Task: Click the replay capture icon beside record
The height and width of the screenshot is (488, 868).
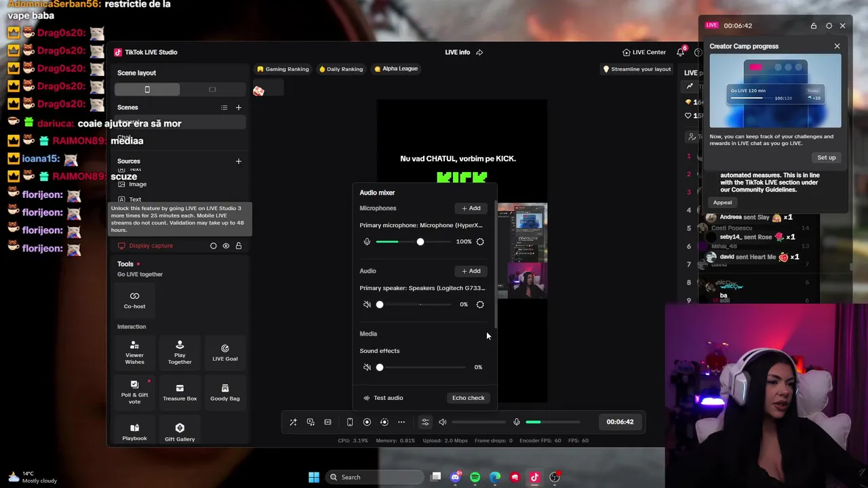Action: [x=384, y=422]
